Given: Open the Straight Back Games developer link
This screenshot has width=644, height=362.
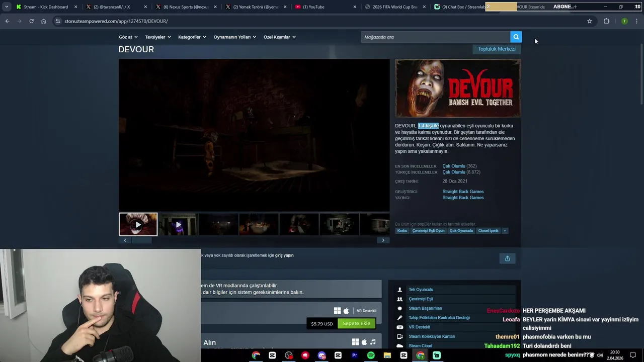Looking at the screenshot, I should (463, 192).
